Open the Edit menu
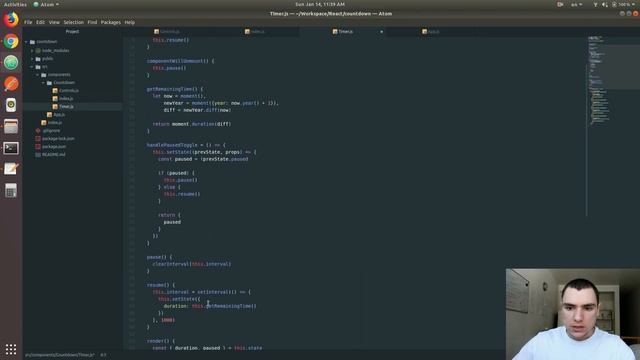Image resolution: width=640 pixels, height=360 pixels. [x=40, y=22]
